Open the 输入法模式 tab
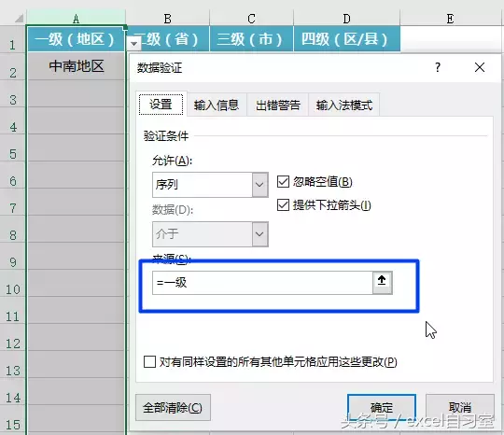The width and height of the screenshot is (504, 435). point(343,105)
